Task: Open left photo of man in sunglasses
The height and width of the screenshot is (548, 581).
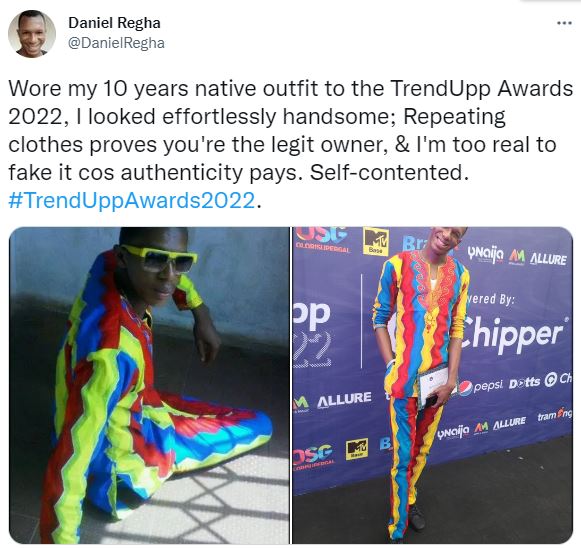Action: (149, 385)
